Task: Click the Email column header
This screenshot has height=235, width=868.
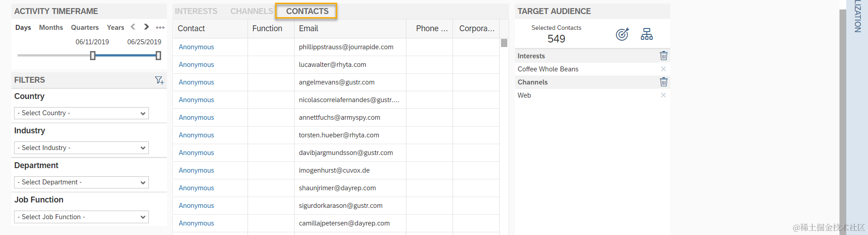Action: 350,28
